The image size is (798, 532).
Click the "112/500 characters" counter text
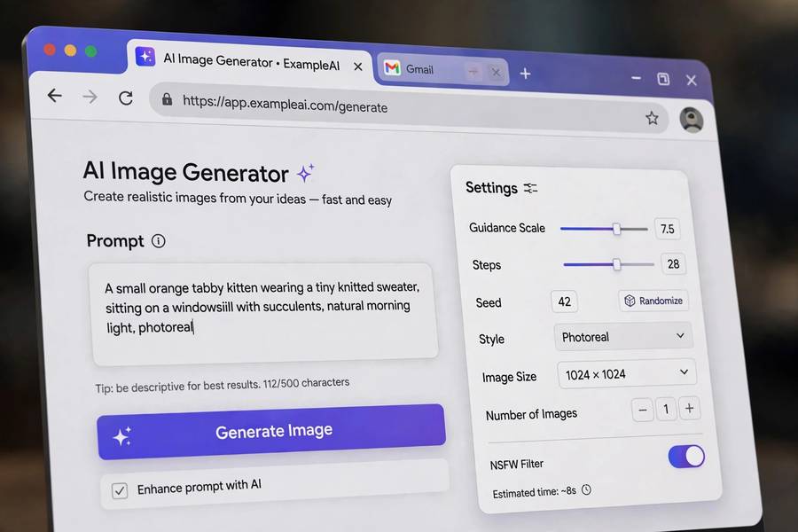pyautogui.click(x=307, y=383)
